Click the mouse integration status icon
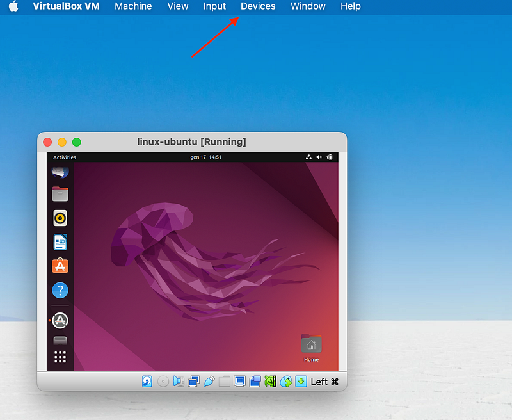 coord(285,381)
